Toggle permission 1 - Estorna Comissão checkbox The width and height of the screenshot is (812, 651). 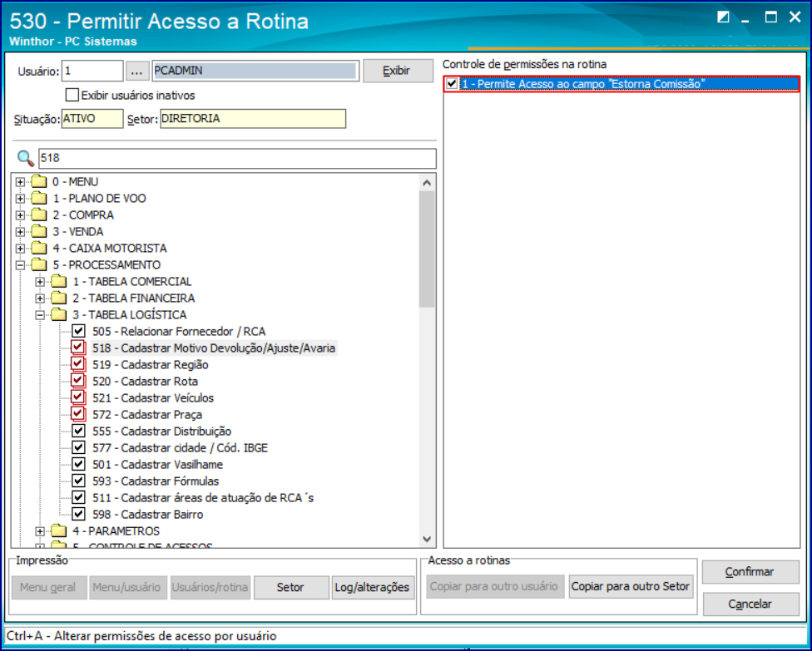(x=452, y=83)
